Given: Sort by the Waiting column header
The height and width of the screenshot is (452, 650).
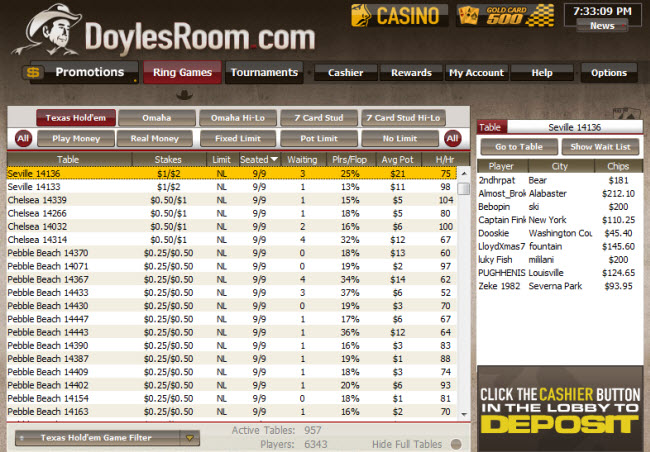Looking at the screenshot, I should click(x=303, y=159).
